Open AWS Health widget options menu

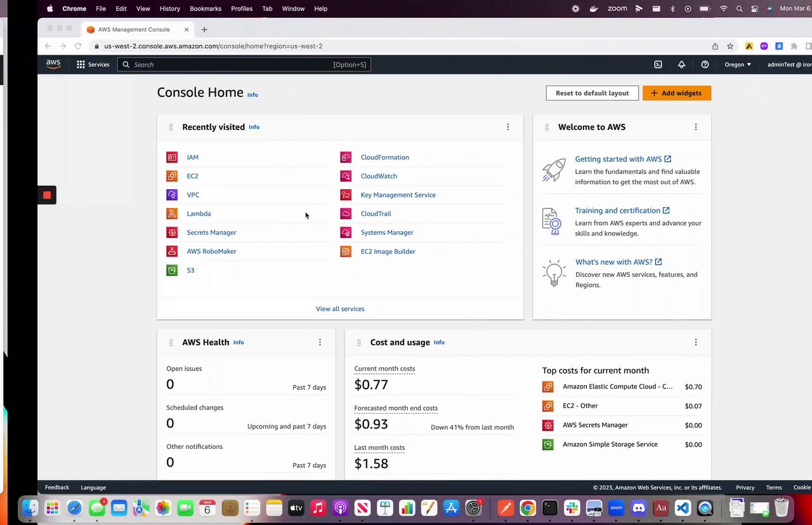click(320, 342)
